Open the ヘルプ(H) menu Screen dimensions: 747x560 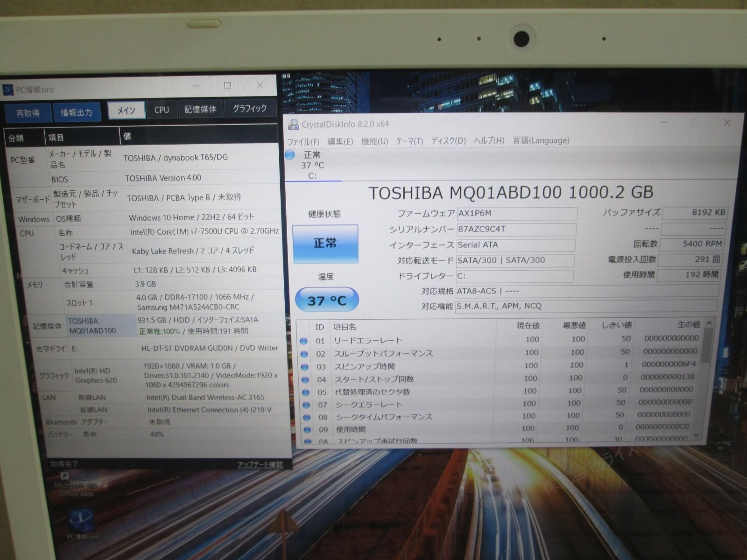click(x=489, y=140)
